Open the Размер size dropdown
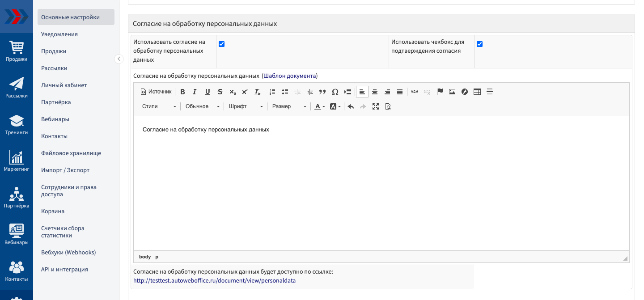 289,106
